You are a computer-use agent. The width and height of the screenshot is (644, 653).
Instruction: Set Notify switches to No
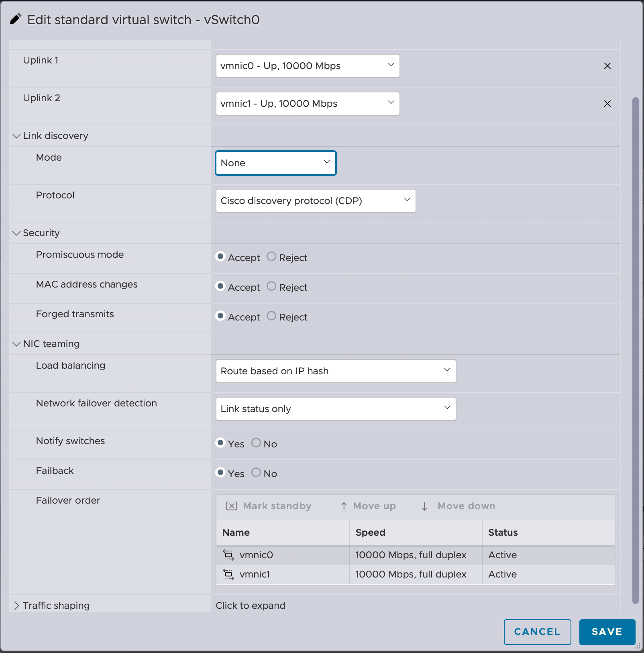256,443
